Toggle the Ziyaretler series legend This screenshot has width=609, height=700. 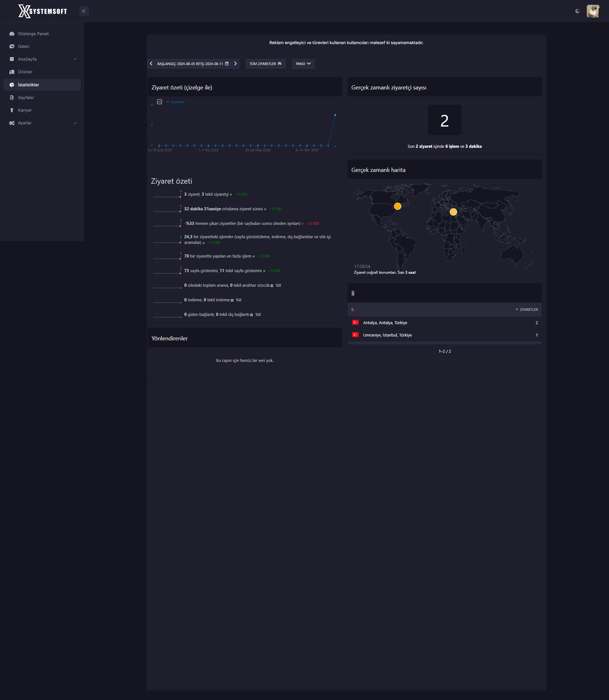[176, 102]
